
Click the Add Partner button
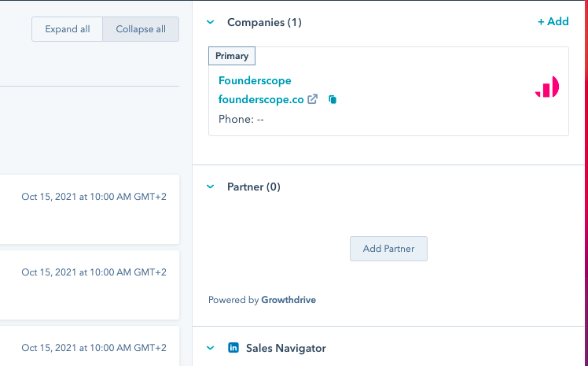388,249
